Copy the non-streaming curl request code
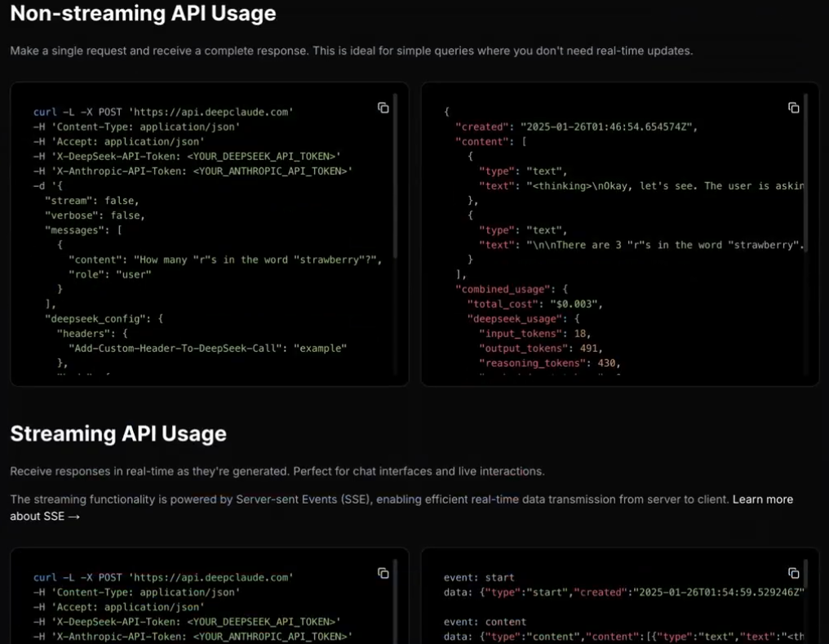 [x=383, y=108]
